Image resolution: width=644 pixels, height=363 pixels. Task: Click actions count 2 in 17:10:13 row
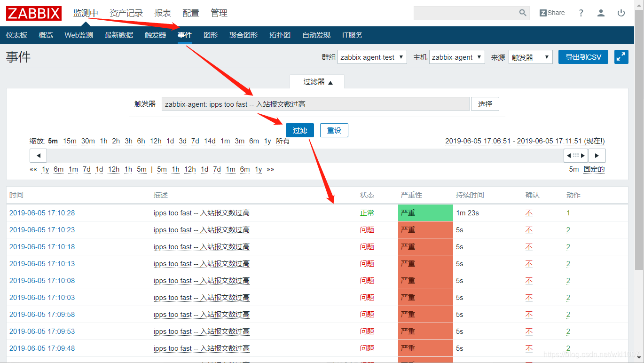point(568,264)
